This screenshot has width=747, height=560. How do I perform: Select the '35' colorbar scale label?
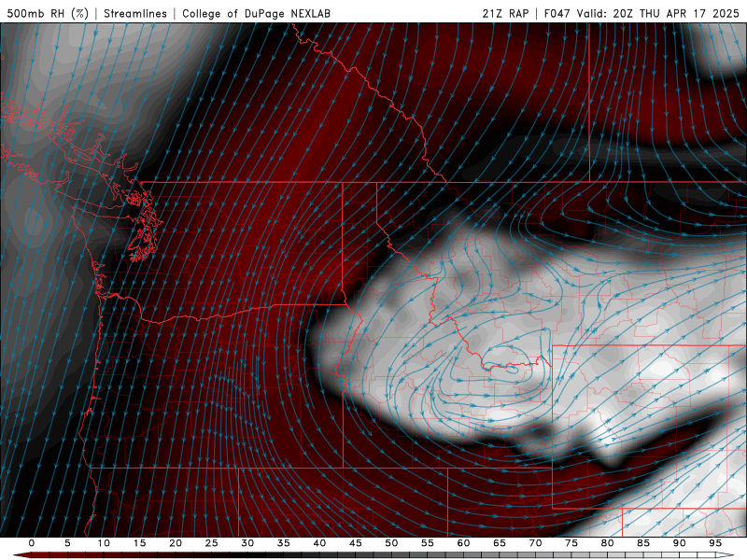(x=284, y=543)
